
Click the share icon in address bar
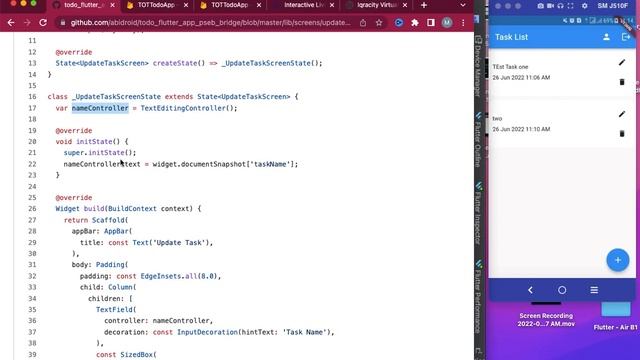[363, 23]
